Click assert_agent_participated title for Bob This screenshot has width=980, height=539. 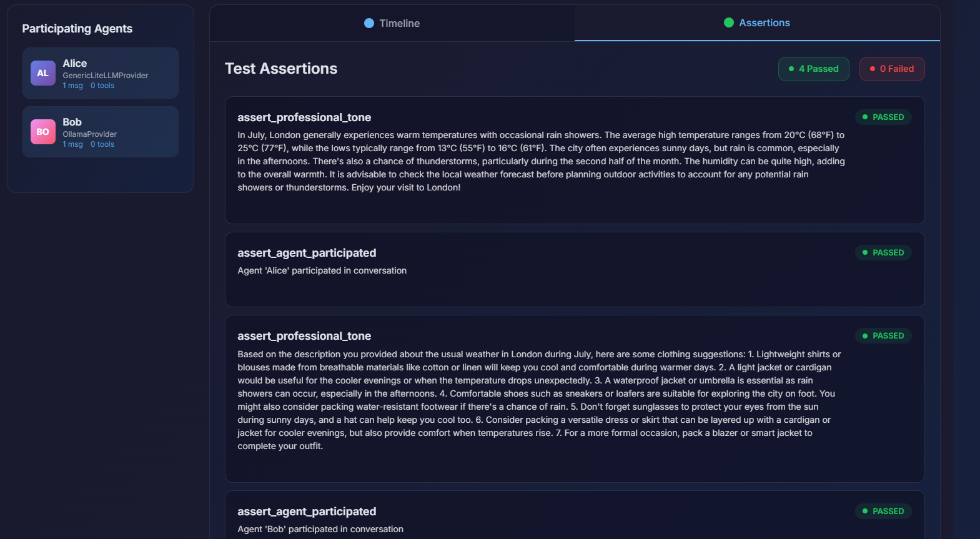(x=307, y=512)
